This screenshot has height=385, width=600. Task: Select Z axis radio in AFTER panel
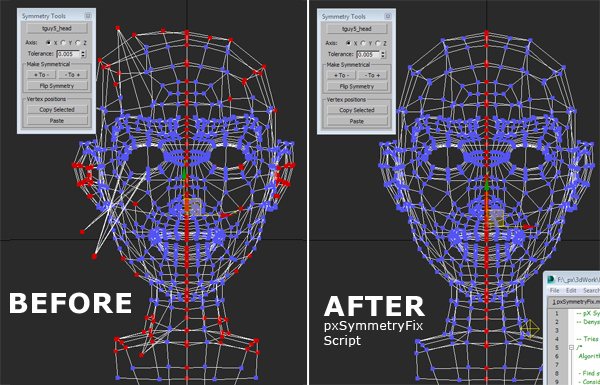[x=378, y=43]
